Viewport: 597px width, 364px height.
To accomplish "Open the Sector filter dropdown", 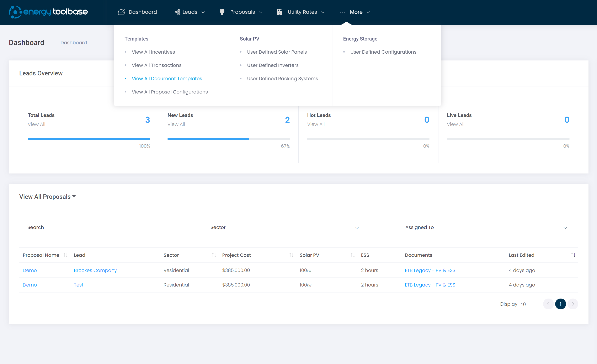I will pos(300,227).
